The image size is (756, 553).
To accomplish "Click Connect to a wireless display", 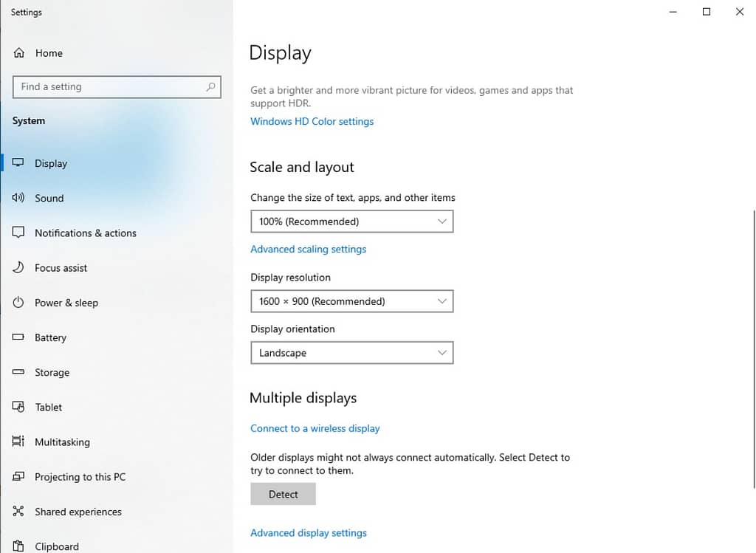I will click(315, 429).
